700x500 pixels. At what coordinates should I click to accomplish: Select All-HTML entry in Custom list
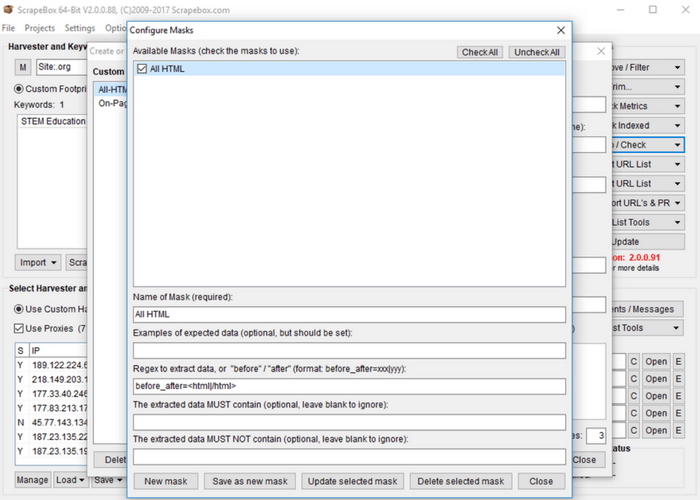click(112, 90)
